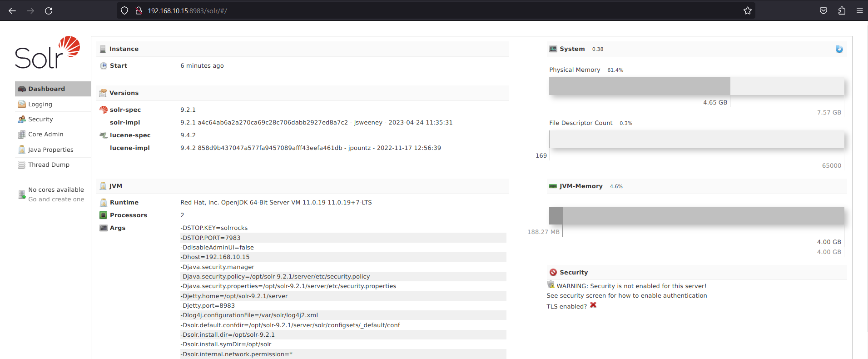868x359 pixels.
Task: Click the add-core icon beside No cores
Action: pos(22,194)
